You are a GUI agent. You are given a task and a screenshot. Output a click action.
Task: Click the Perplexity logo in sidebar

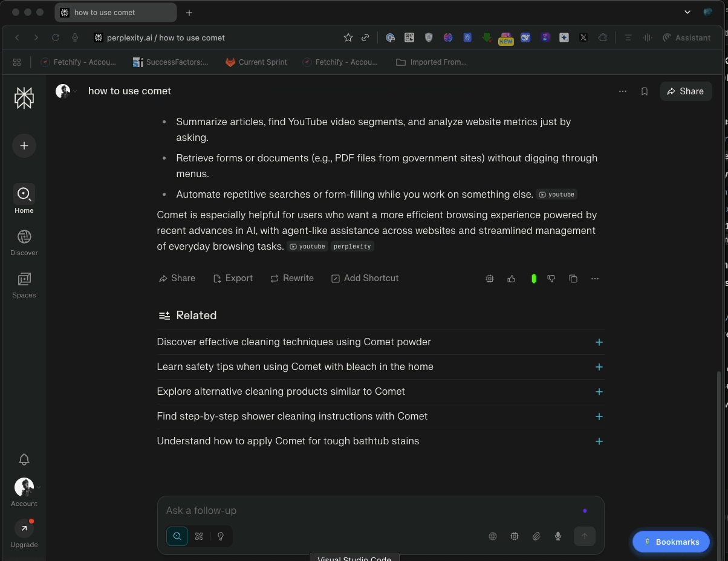tap(24, 98)
